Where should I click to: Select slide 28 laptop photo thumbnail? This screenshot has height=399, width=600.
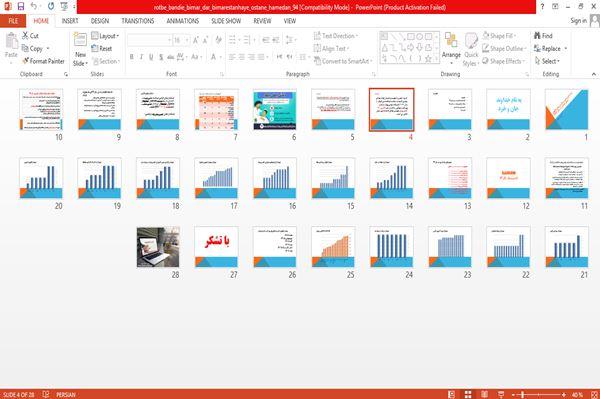pos(158,247)
